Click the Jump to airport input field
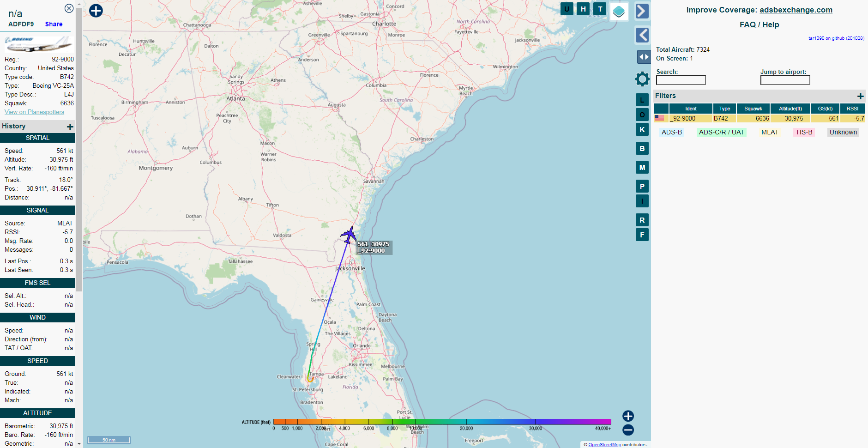Image resolution: width=868 pixels, height=448 pixels. coord(785,80)
